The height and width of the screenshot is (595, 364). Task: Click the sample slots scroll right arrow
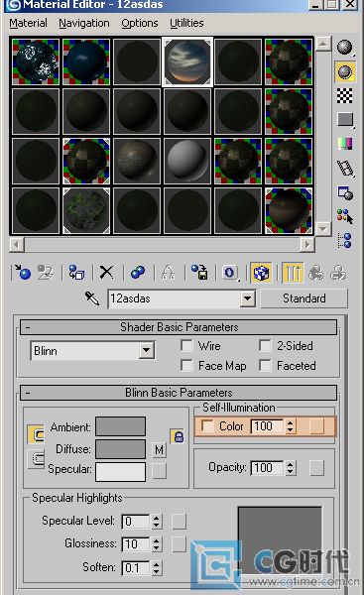[x=307, y=245]
